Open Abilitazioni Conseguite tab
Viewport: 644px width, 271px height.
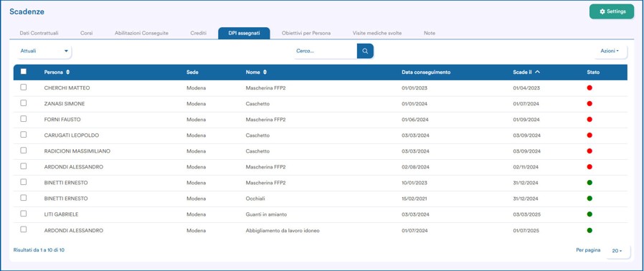tap(142, 33)
